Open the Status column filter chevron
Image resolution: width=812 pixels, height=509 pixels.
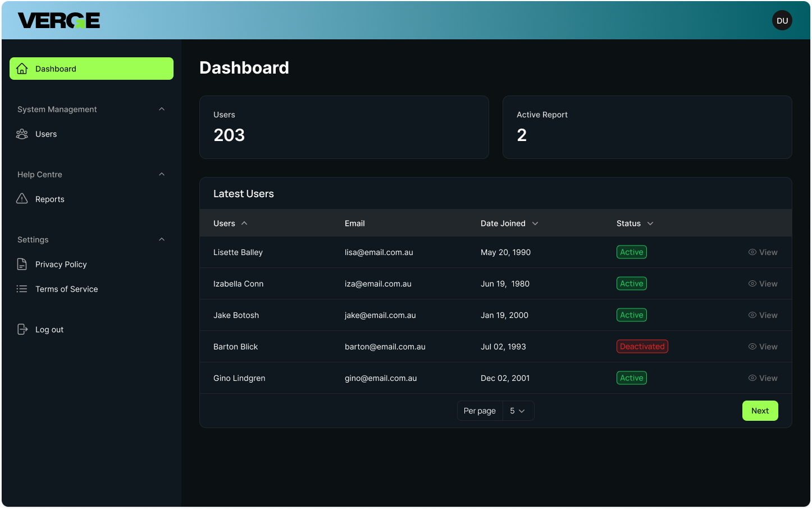[650, 223]
